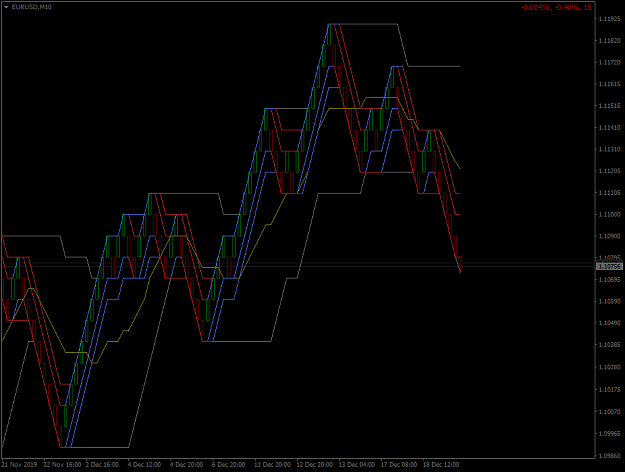625x472 pixels.
Task: Open the chart menu triangle beside EURUSD,M10
Action: click(x=6, y=7)
